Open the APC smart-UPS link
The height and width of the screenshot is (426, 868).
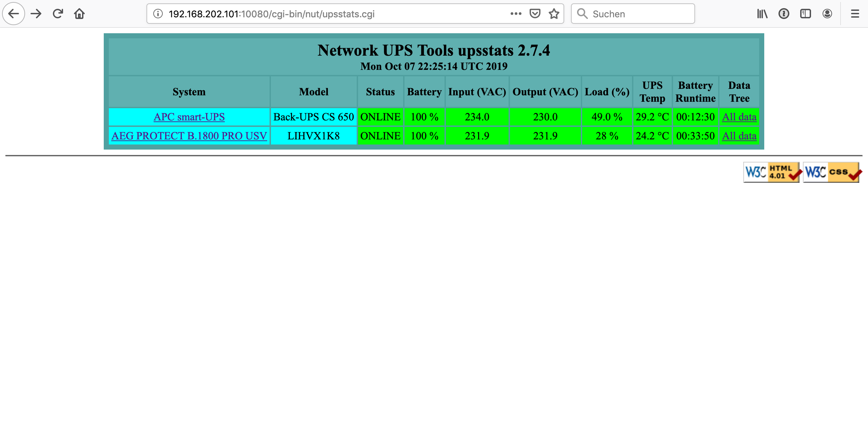(x=189, y=117)
